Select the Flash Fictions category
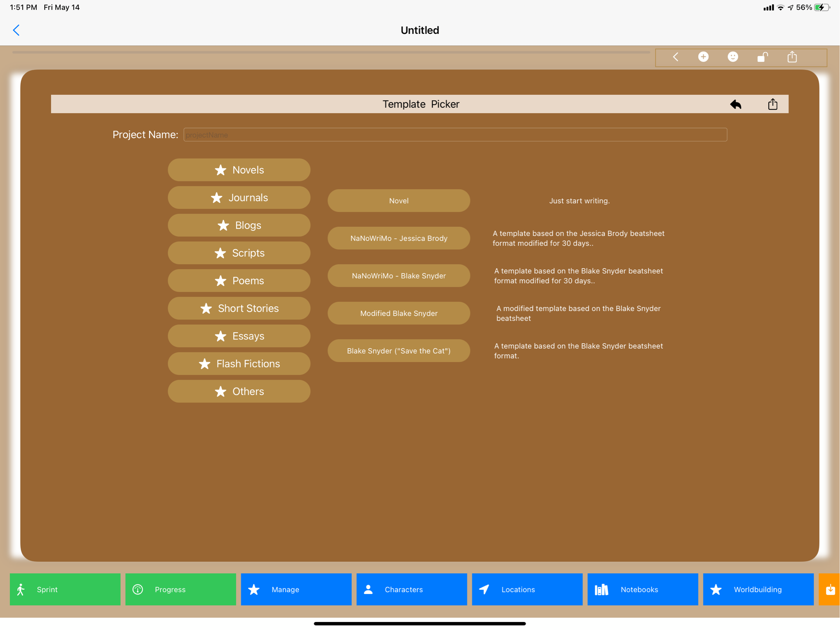This screenshot has height=630, width=840. [239, 364]
